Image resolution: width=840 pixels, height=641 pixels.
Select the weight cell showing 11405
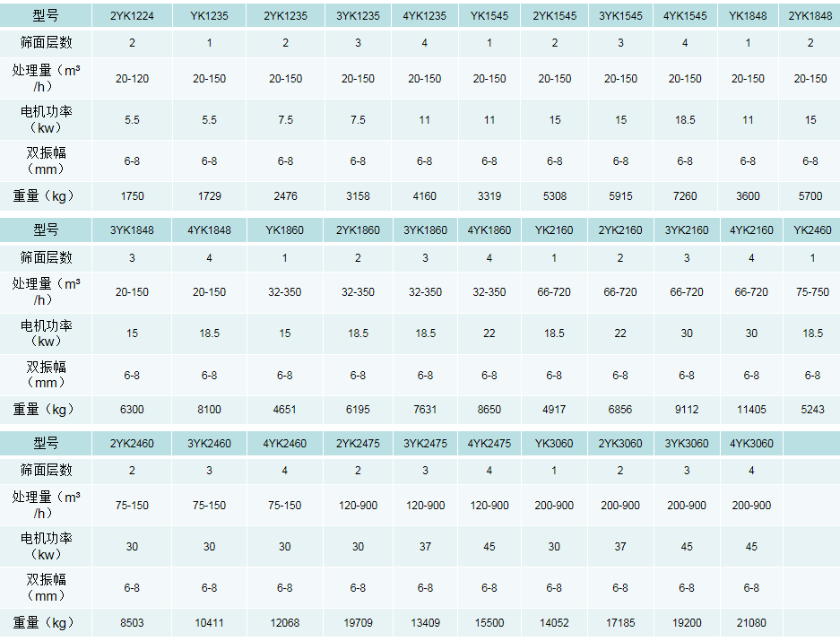pos(750,410)
